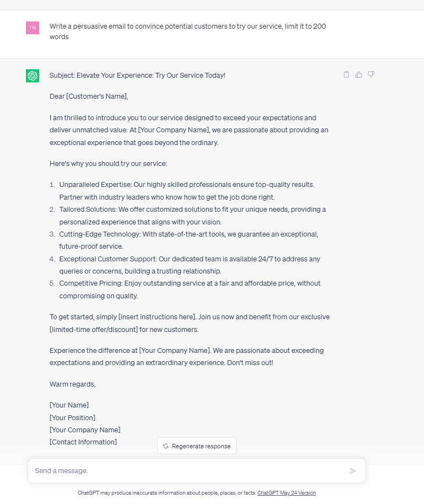
Task: Click the Competitive Pricing list item
Action: [190, 289]
